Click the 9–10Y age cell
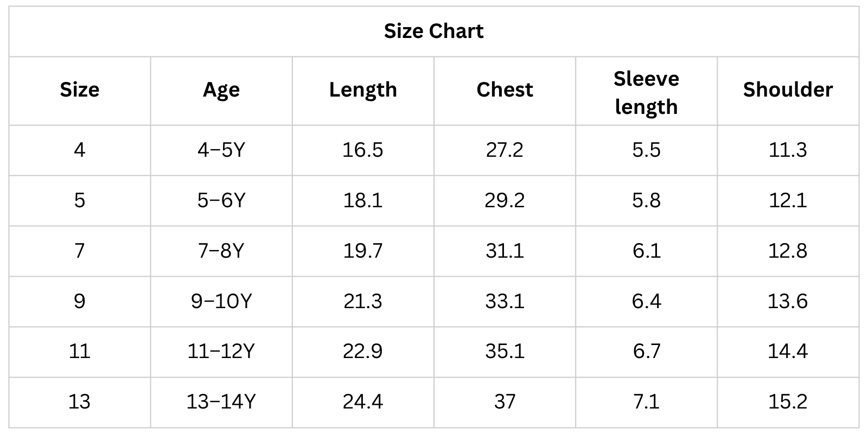The height and width of the screenshot is (434, 868). (x=221, y=301)
